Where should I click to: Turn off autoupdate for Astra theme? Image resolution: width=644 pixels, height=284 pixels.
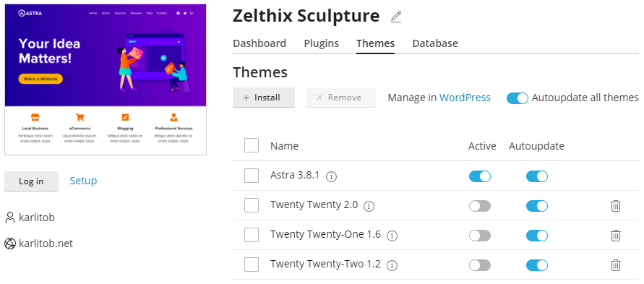(x=537, y=176)
